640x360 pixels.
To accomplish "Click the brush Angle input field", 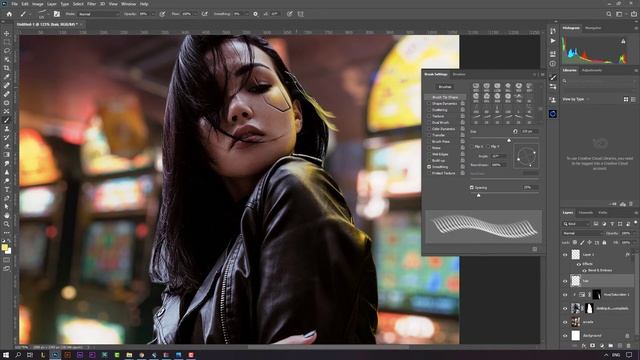I will pos(498,156).
